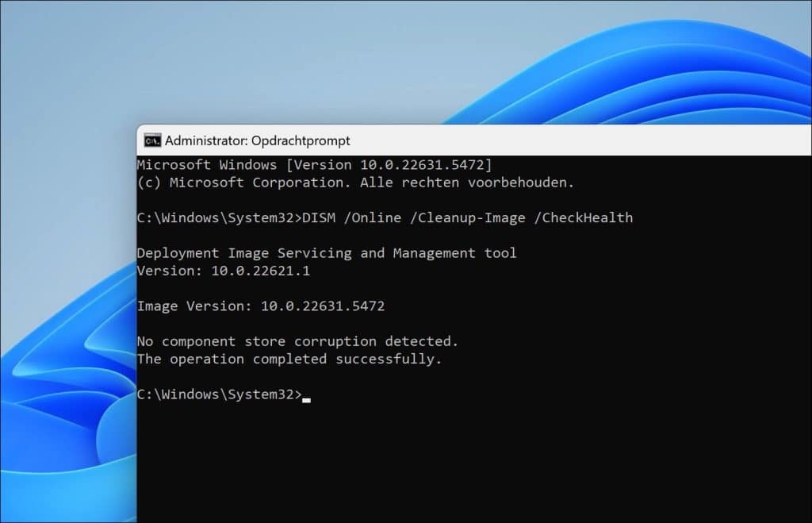Click the 'Version: 10.0.22621.1' line
Image resolution: width=812 pixels, height=523 pixels.
(224, 271)
